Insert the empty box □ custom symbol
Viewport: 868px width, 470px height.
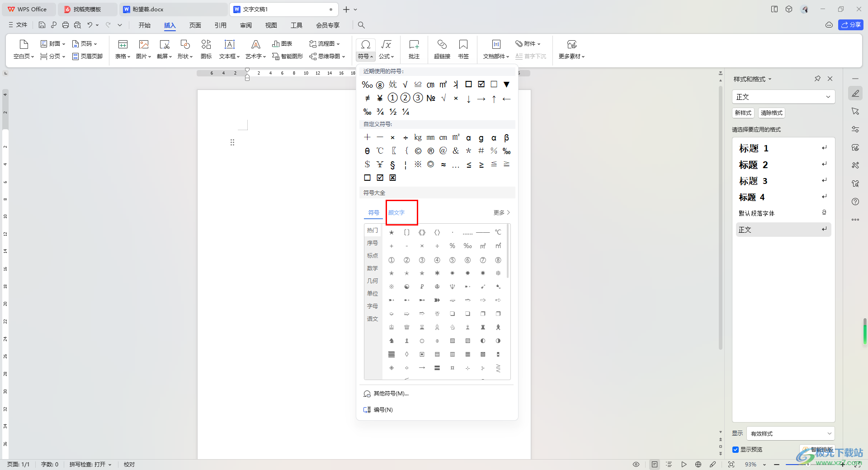point(367,178)
